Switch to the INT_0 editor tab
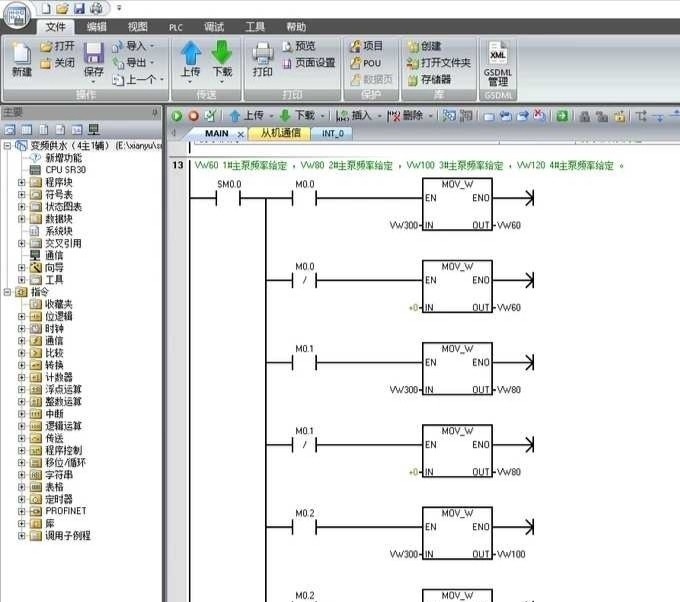The height and width of the screenshot is (602, 680). (x=332, y=133)
